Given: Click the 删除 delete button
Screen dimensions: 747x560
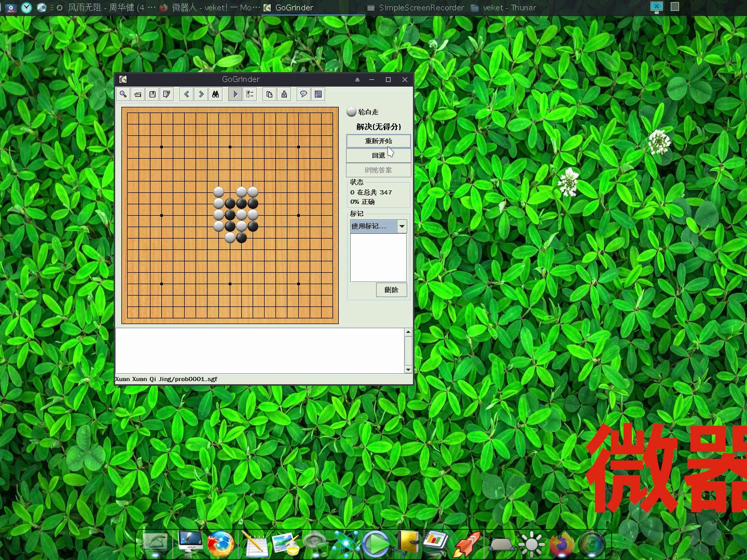Looking at the screenshot, I should (391, 290).
